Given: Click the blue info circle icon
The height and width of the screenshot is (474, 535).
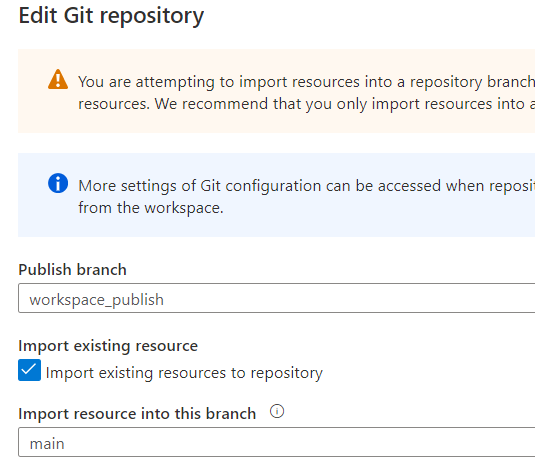Looking at the screenshot, I should (58, 183).
